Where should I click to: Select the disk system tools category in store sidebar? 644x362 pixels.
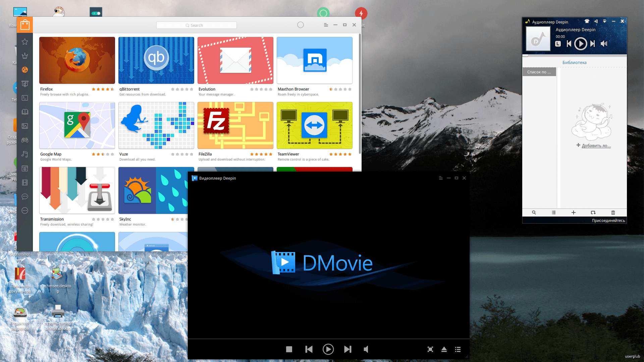(x=25, y=168)
